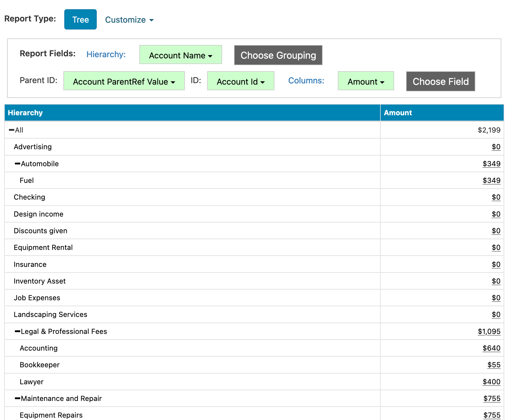Click the Fuel $349 amount link
The width and height of the screenshot is (509, 420).
point(491,181)
